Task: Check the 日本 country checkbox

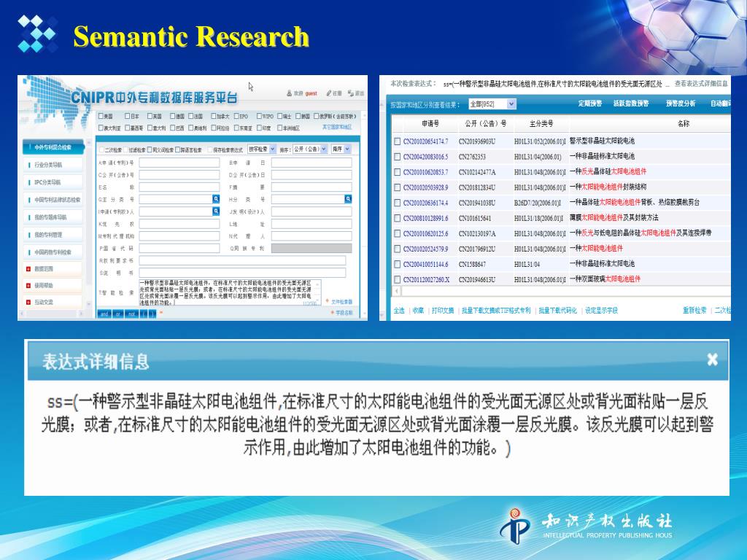Action: tap(127, 116)
